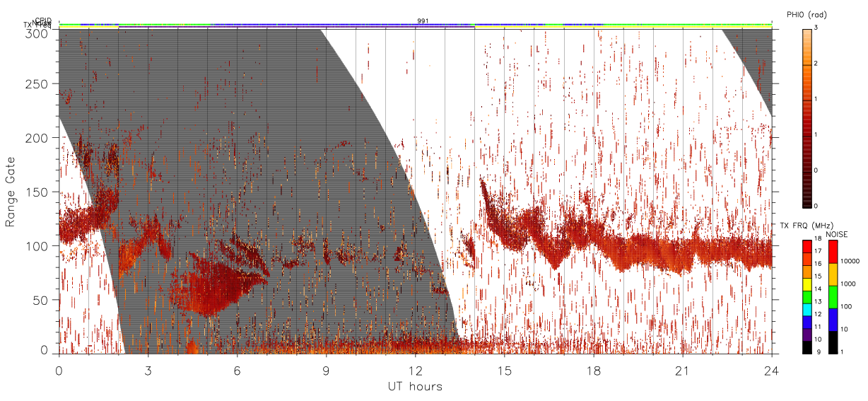Click the '17' label on TX FRQ legend

(x=818, y=251)
